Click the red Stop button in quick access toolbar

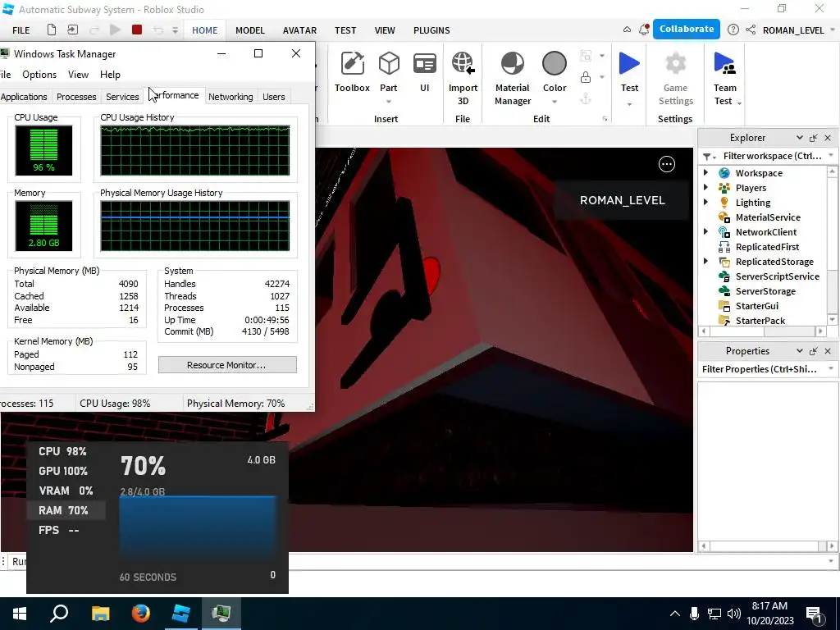click(x=137, y=30)
